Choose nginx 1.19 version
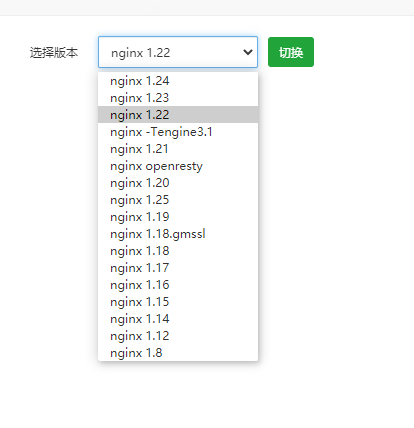 click(178, 217)
